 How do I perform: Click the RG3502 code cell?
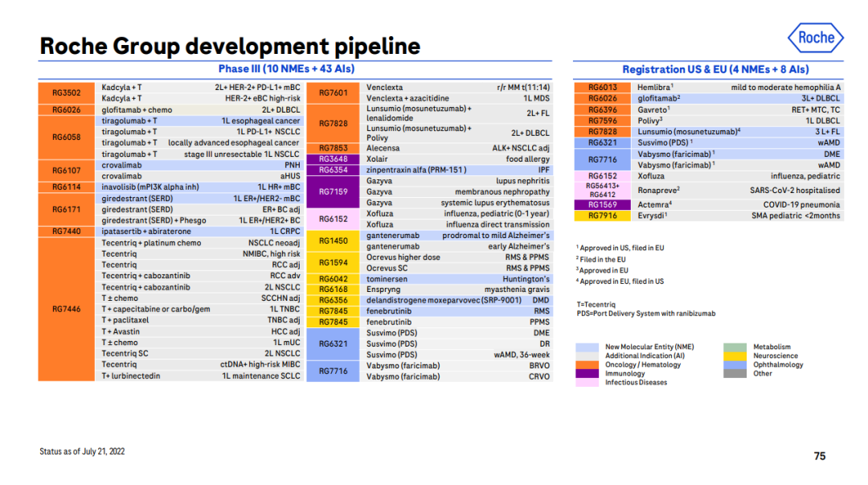click(x=67, y=93)
